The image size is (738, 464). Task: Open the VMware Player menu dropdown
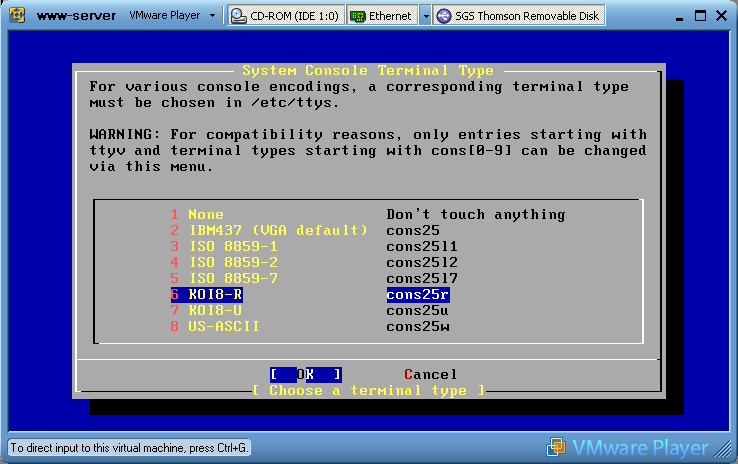point(172,16)
